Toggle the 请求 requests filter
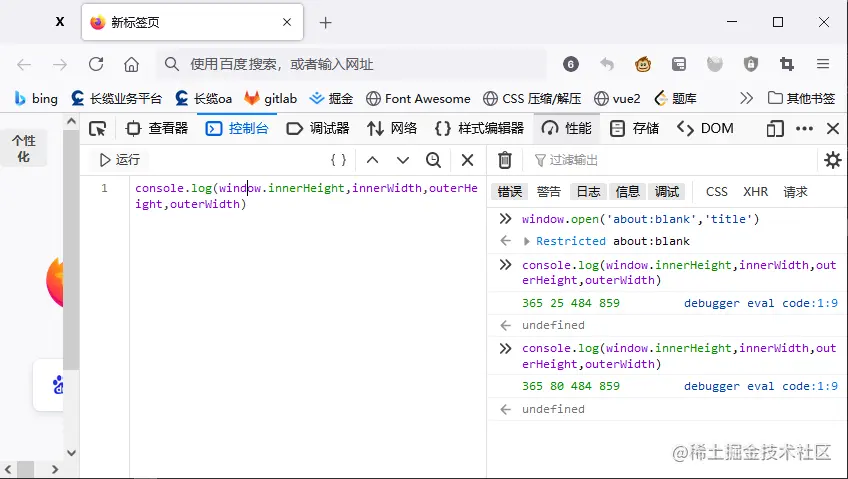Image resolution: width=848 pixels, height=479 pixels. tap(795, 191)
